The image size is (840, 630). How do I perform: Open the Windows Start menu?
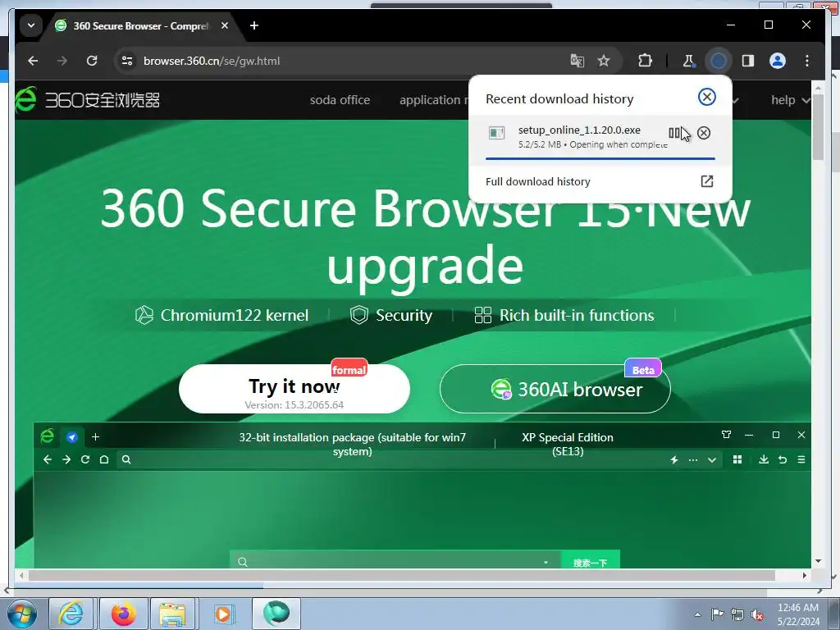[x=22, y=614]
